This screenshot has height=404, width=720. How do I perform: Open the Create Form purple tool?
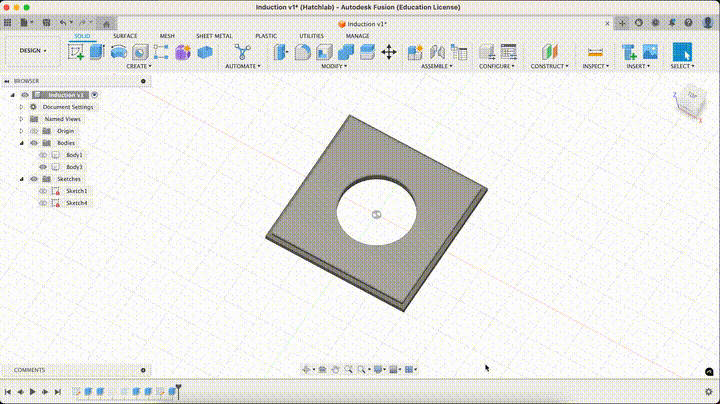click(x=183, y=52)
